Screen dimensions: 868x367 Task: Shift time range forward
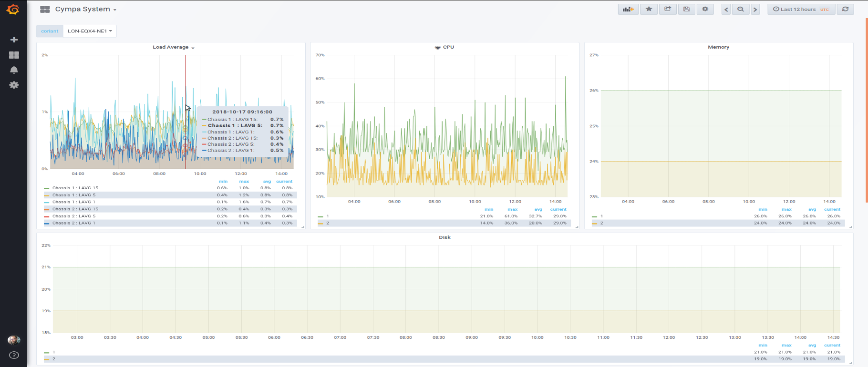point(755,9)
